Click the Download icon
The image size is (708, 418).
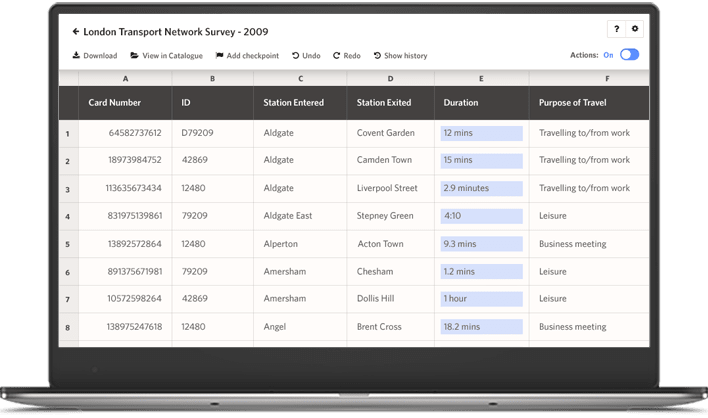pyautogui.click(x=76, y=55)
